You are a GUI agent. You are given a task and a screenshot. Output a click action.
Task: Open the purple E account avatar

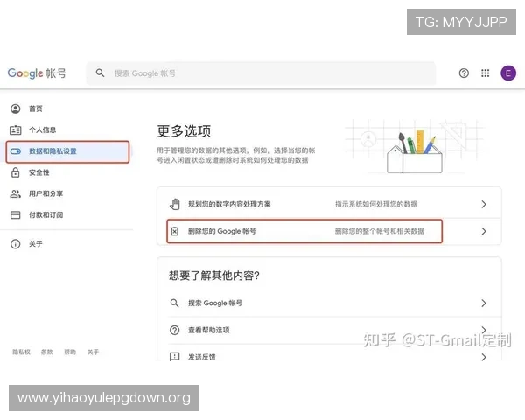pyautogui.click(x=507, y=73)
